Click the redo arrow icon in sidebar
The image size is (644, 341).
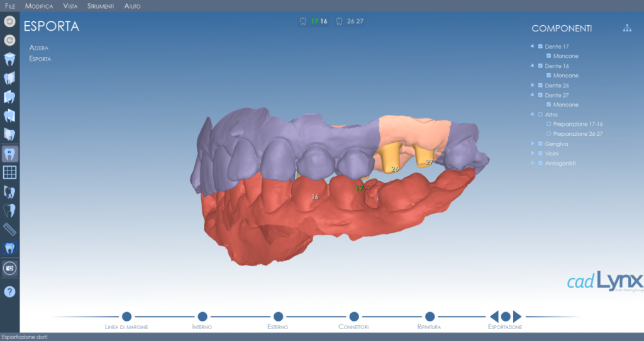(9, 40)
